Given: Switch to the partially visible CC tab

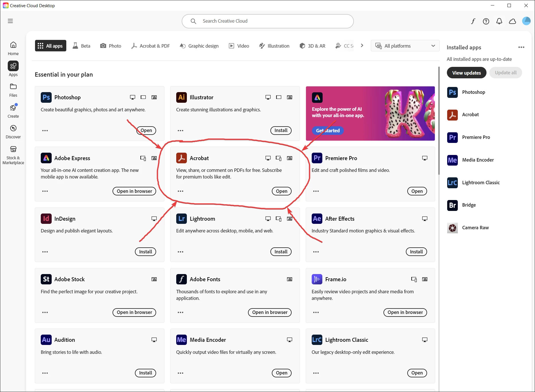Looking at the screenshot, I should pyautogui.click(x=344, y=46).
